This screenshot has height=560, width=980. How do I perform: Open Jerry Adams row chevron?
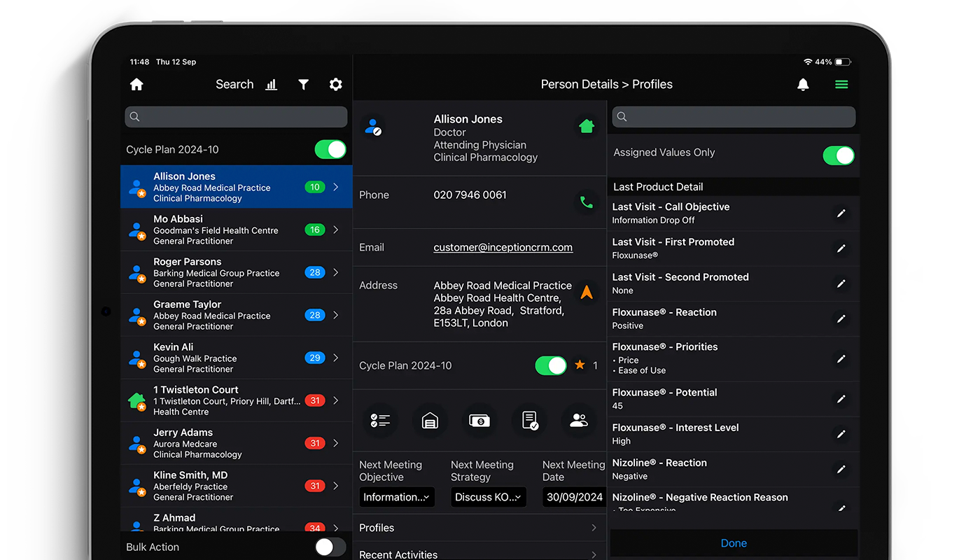(336, 443)
